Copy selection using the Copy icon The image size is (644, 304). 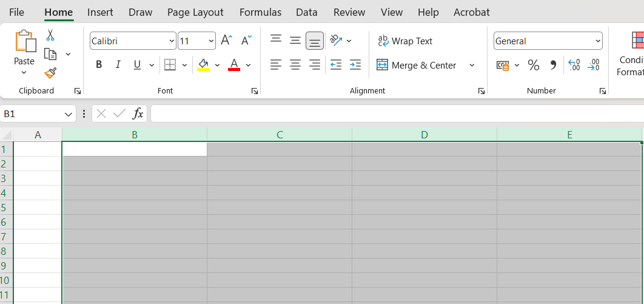click(50, 54)
